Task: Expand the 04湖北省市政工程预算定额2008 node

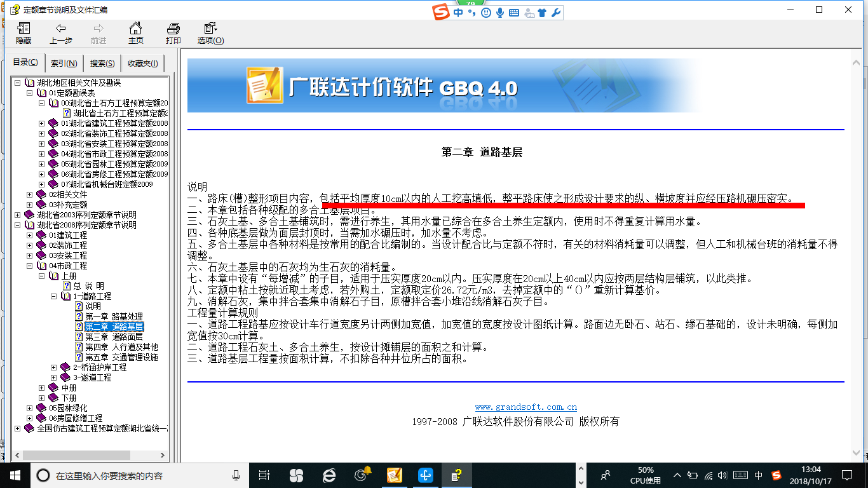Action: coord(42,154)
